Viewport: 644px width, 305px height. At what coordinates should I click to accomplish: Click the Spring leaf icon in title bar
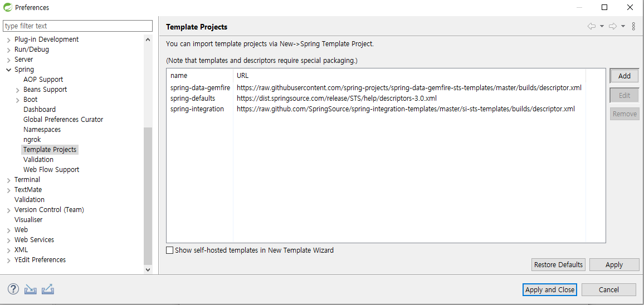(x=7, y=7)
